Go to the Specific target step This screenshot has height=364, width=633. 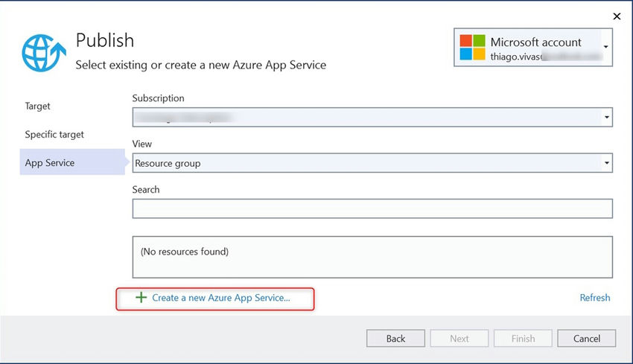point(54,135)
